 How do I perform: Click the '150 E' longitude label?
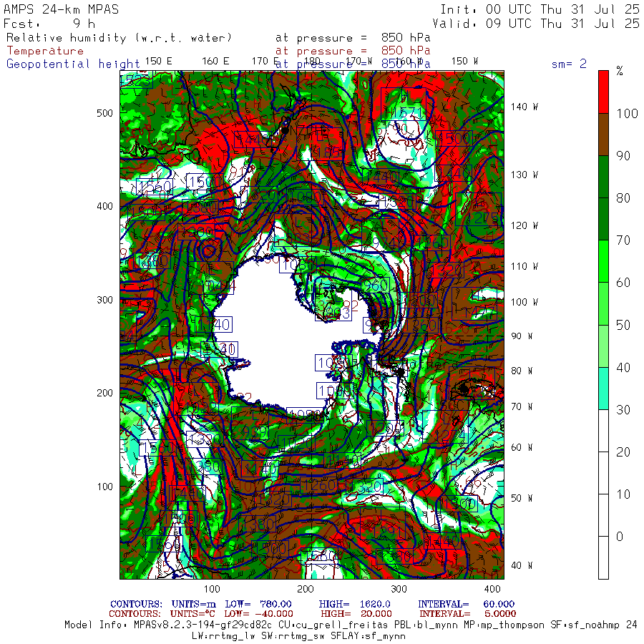[x=159, y=62]
